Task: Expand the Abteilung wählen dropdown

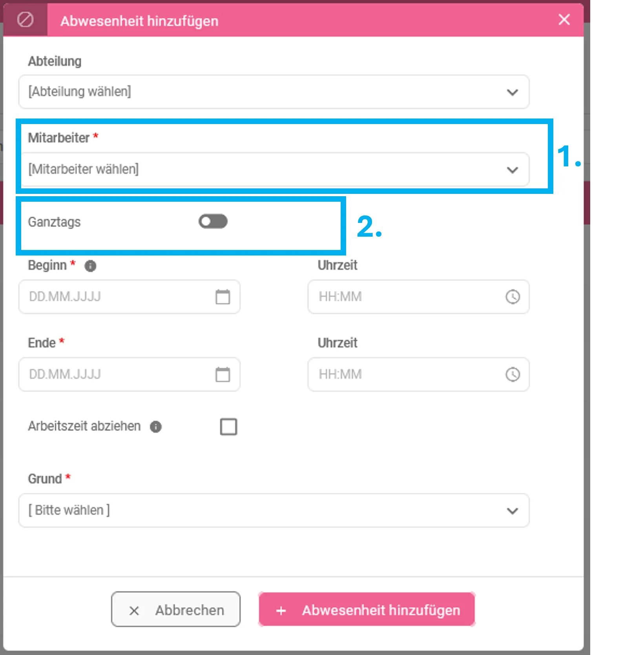Action: point(274,92)
